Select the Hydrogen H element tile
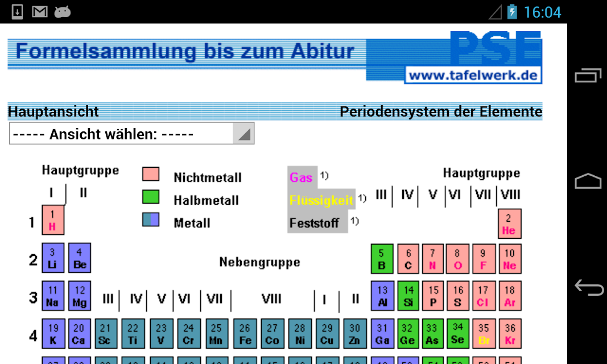The image size is (607, 364). coord(53,220)
